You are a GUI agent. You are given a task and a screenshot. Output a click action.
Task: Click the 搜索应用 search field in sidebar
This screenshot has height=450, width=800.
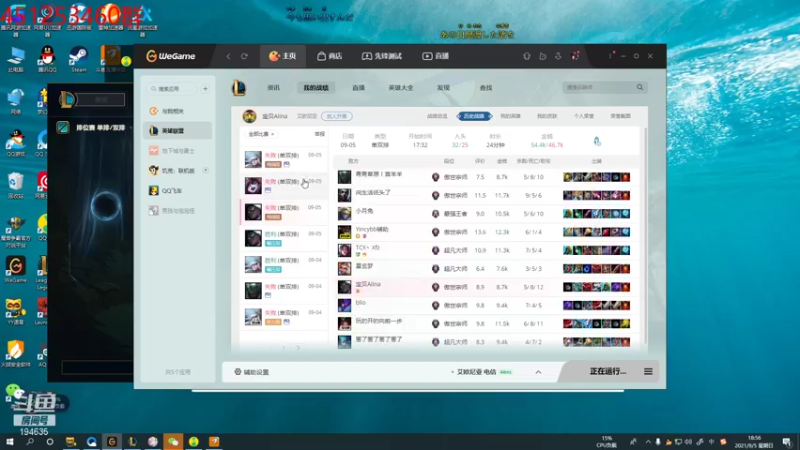pyautogui.click(x=171, y=89)
